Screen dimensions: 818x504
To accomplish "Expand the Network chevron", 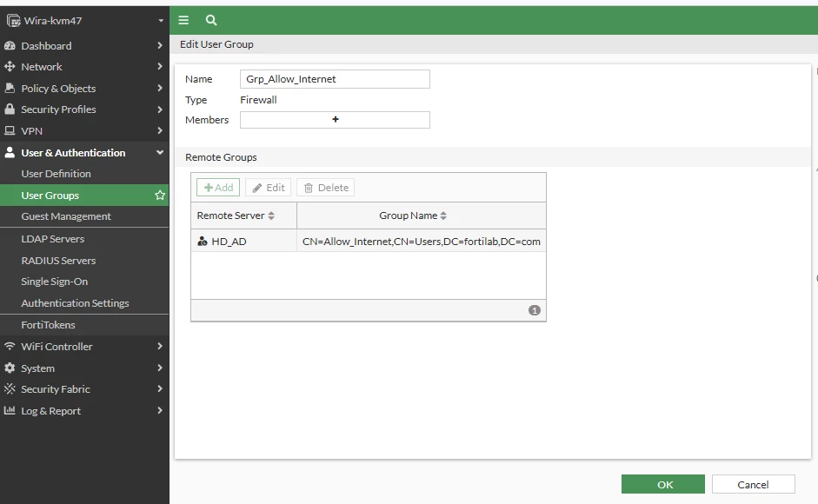I will pos(160,66).
